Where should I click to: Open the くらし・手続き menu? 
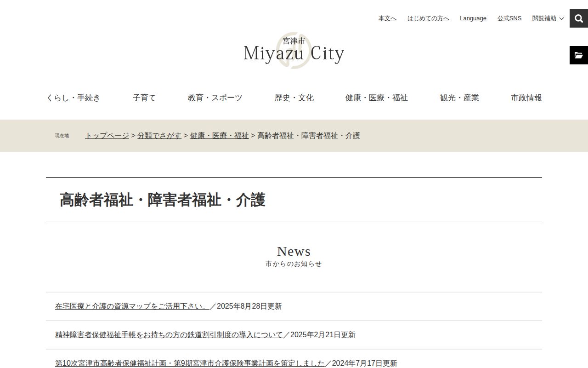tap(73, 98)
